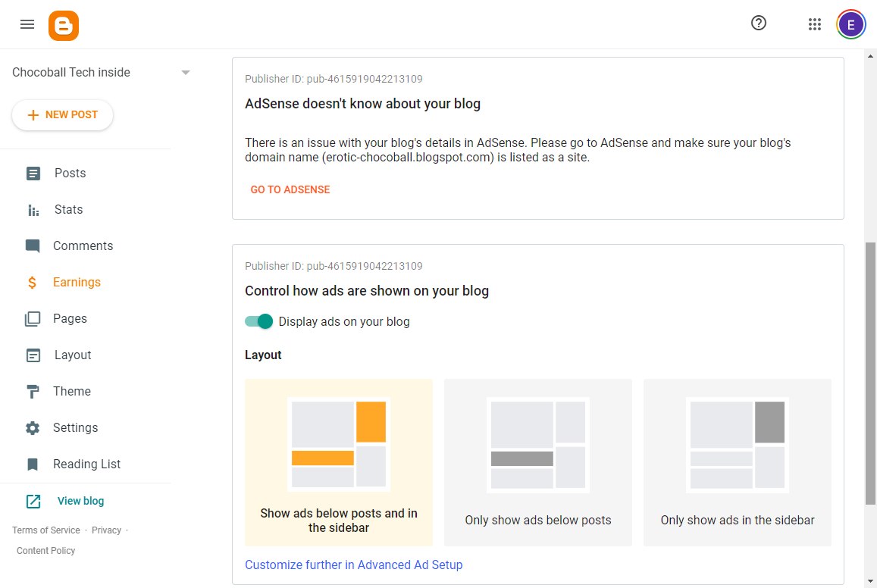Click the scrollbar up arrow
877x588 pixels.
click(x=870, y=56)
